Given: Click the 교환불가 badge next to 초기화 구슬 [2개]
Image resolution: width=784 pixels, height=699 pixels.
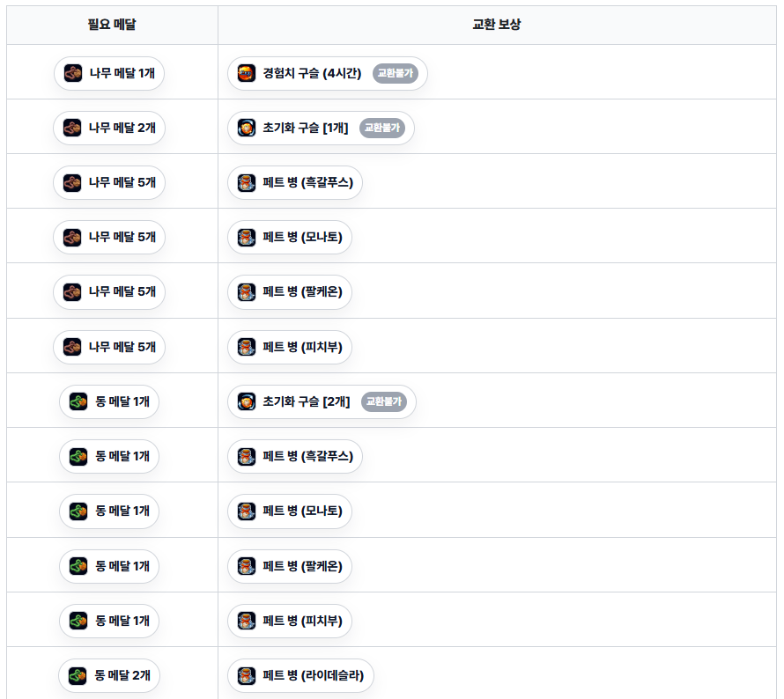Looking at the screenshot, I should (384, 401).
